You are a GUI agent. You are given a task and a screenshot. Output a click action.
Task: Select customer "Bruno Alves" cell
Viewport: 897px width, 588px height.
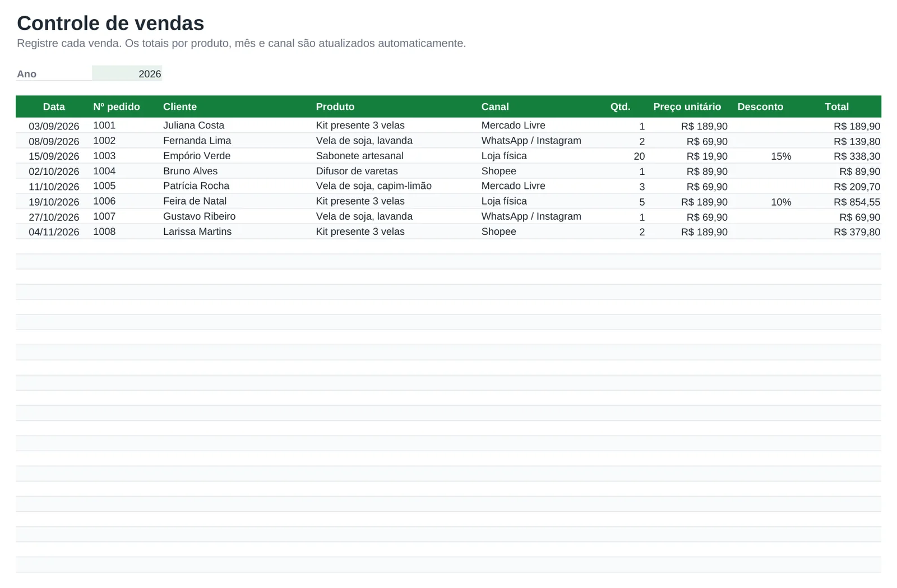click(x=238, y=171)
